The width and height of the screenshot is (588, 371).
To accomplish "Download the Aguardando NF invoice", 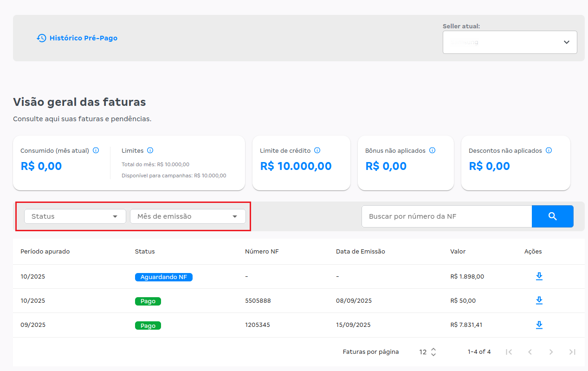I will point(539,276).
